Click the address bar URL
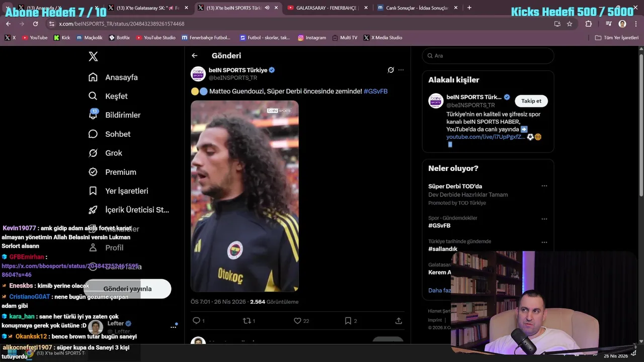The image size is (644, 362). 122,24
